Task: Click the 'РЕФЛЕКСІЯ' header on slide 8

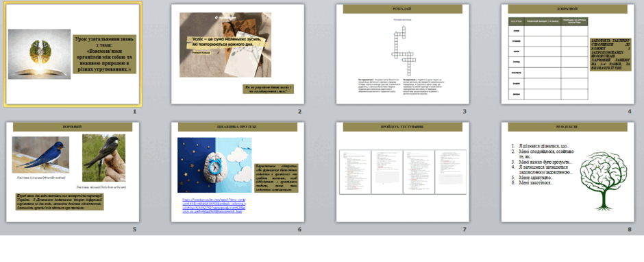Action: (567, 127)
